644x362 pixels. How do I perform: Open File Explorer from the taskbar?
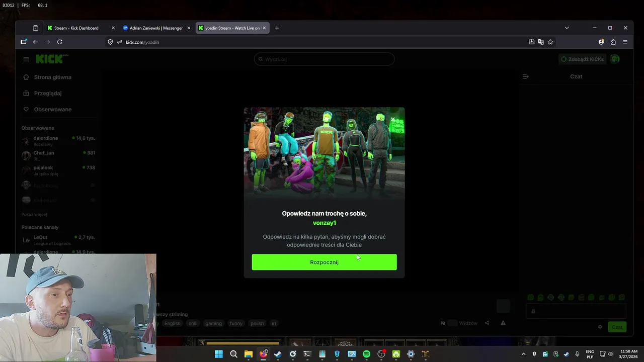pos(248,354)
